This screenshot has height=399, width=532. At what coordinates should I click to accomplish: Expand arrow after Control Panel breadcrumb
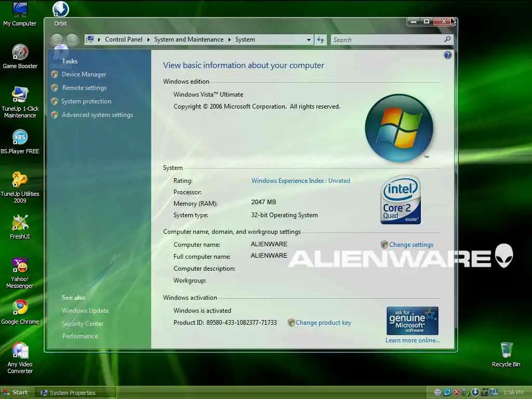148,39
